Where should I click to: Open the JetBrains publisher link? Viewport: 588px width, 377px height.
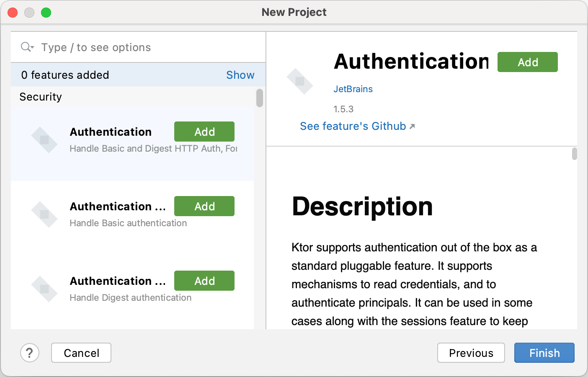(353, 89)
